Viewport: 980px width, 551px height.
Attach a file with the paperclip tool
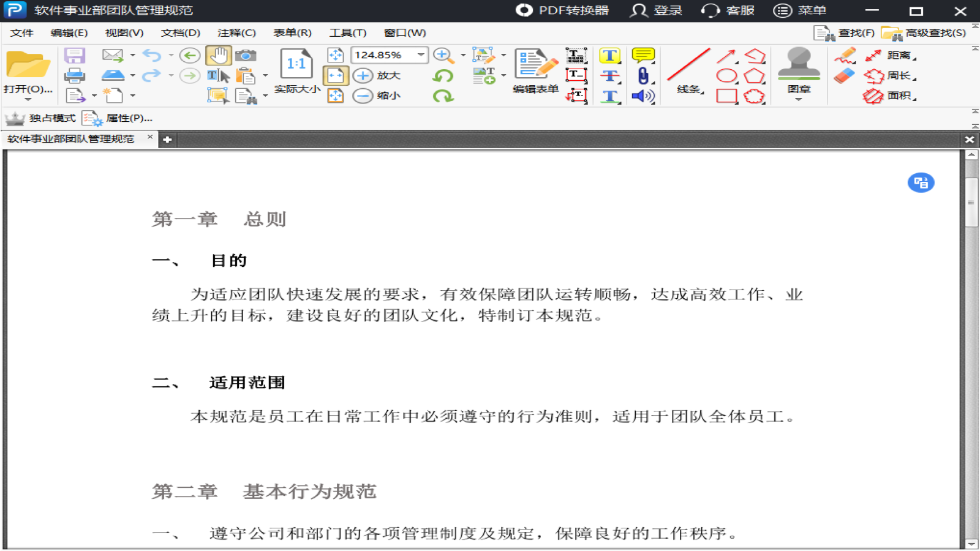point(643,75)
